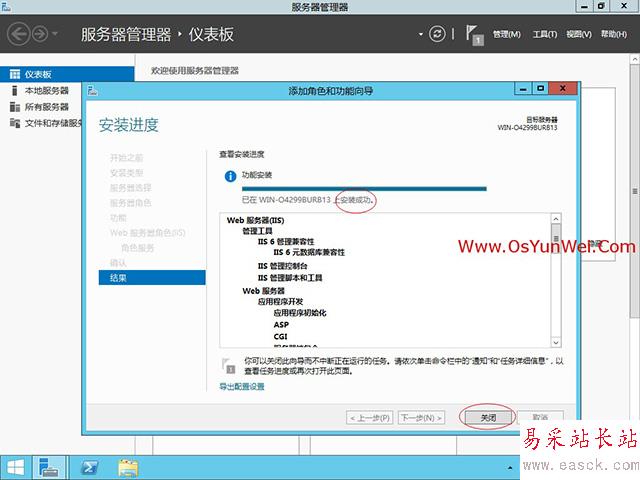Select 本地服务器 in the sidebar
This screenshot has width=640, height=480.
click(47, 91)
